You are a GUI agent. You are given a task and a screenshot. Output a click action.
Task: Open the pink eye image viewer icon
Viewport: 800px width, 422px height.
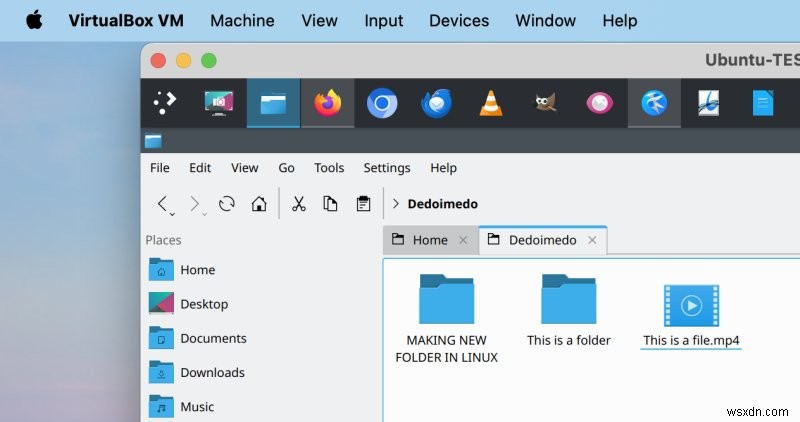[x=599, y=103]
